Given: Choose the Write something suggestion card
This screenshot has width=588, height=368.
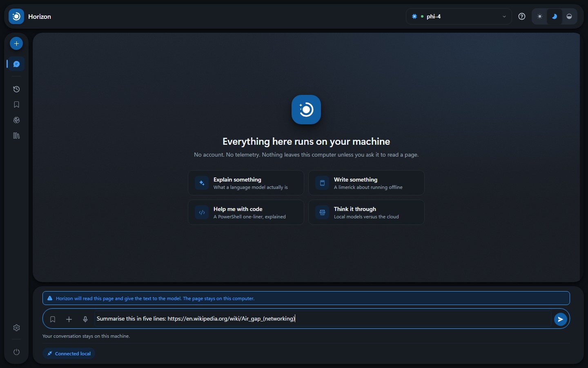Looking at the screenshot, I should coord(366,183).
